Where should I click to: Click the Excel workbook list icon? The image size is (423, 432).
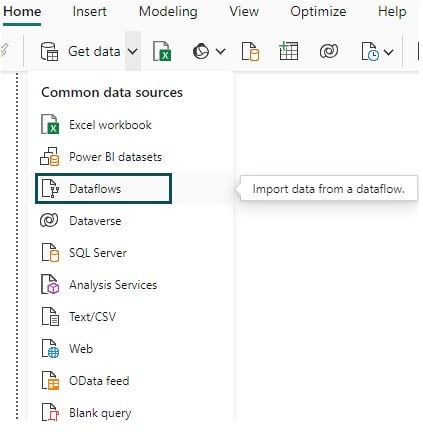pyautogui.click(x=50, y=124)
